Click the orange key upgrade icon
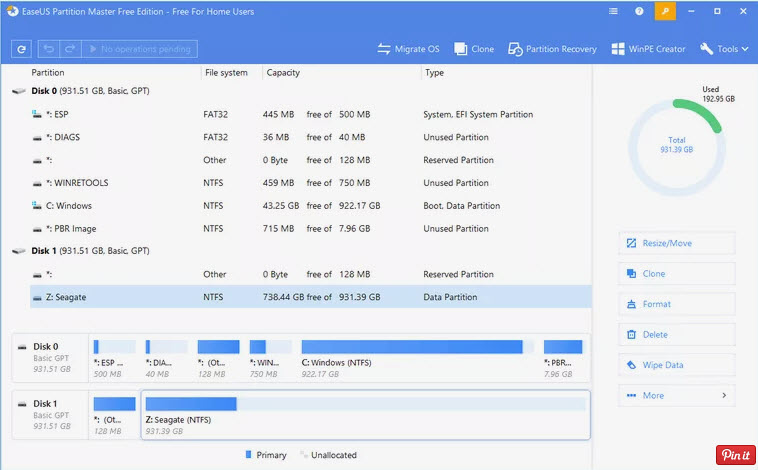Screen dimensions: 758x470 pyautogui.click(x=665, y=11)
